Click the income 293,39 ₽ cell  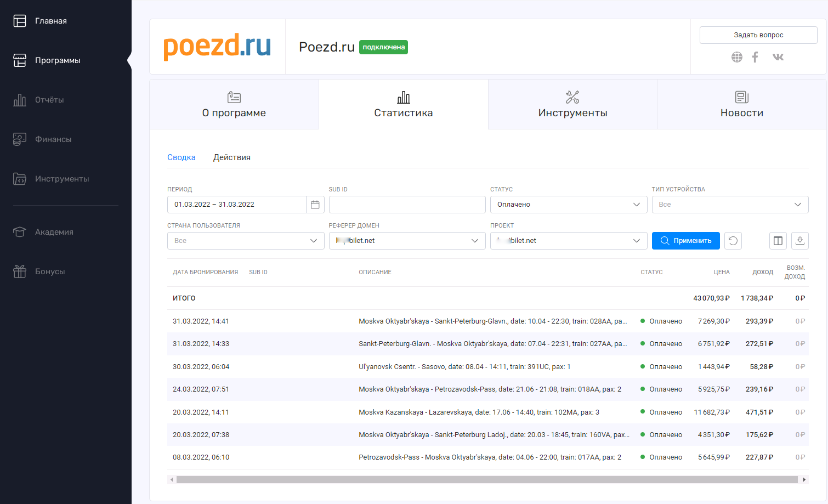point(759,321)
